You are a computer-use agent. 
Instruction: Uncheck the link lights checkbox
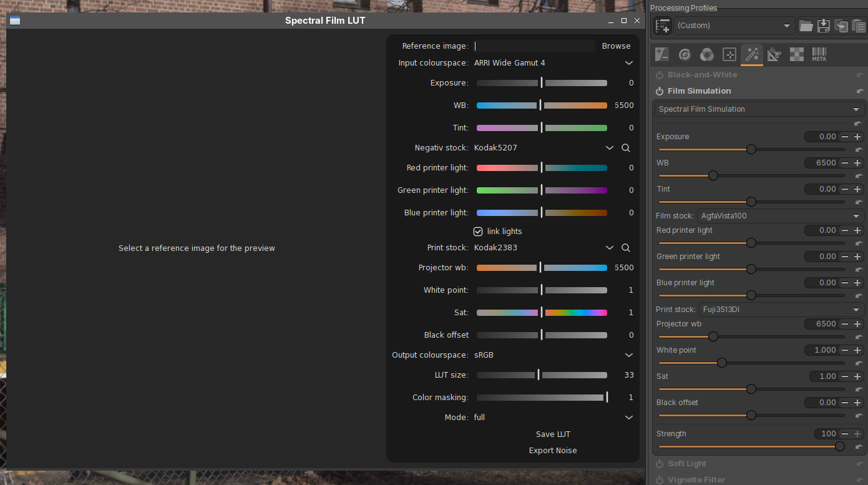478,232
